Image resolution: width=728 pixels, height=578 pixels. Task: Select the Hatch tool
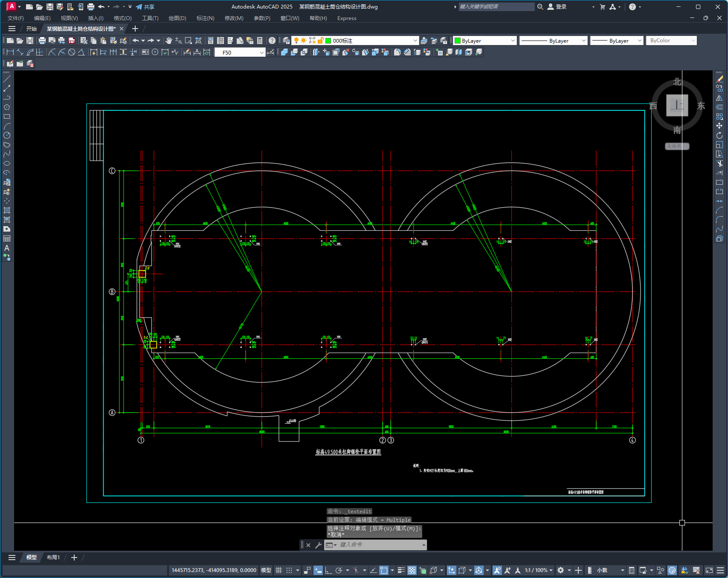[x=7, y=210]
